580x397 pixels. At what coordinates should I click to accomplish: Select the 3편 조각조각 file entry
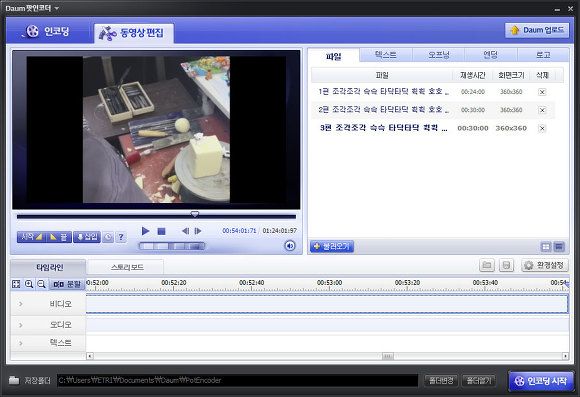[433, 128]
